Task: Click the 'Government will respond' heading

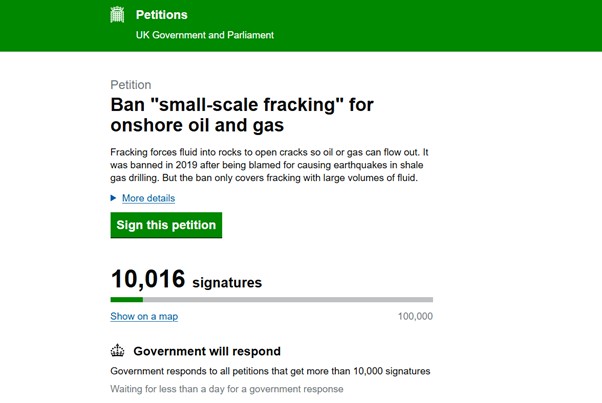Action: coord(207,351)
